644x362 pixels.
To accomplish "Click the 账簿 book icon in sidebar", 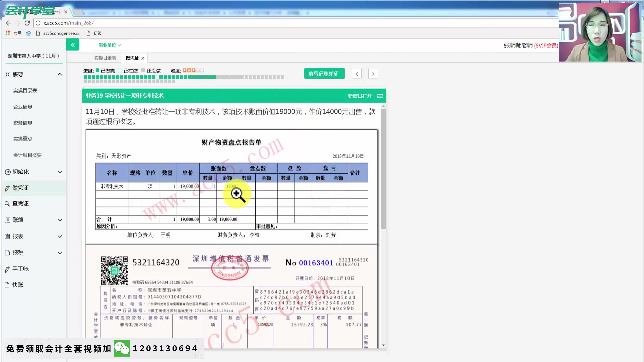I will point(7,220).
